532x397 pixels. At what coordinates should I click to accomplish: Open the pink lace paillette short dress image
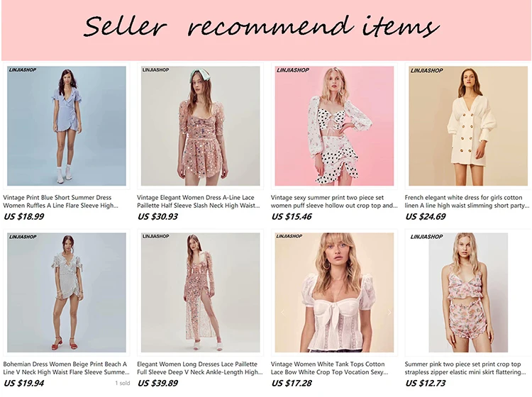pos(200,125)
